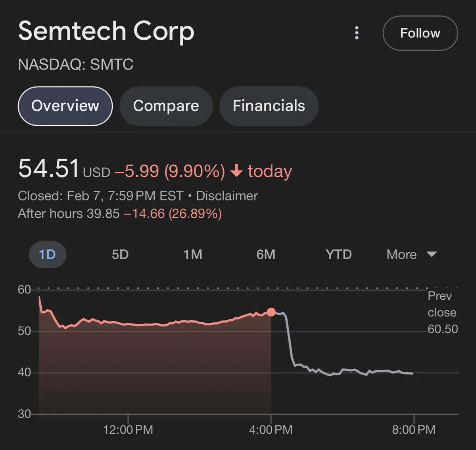Image resolution: width=476 pixels, height=450 pixels.
Task: Open the Disclaimer link
Action: pos(227,196)
